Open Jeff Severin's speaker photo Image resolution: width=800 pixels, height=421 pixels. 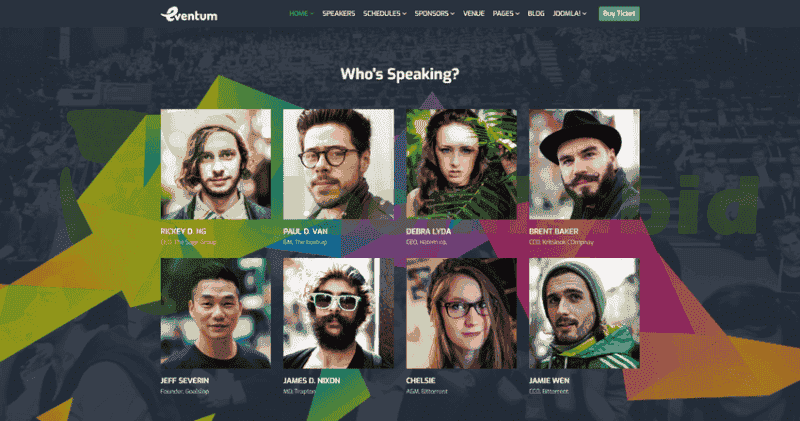point(216,313)
